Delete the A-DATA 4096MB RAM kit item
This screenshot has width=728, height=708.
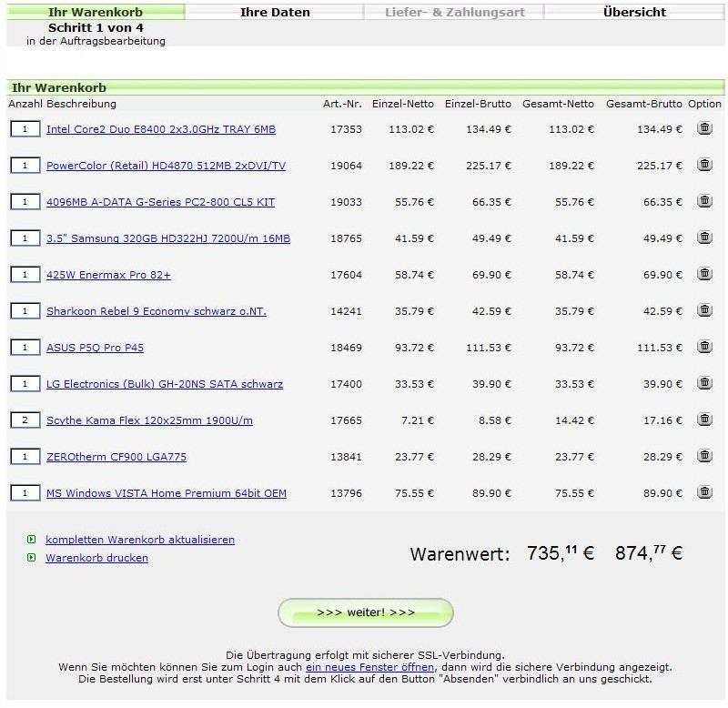[704, 201]
